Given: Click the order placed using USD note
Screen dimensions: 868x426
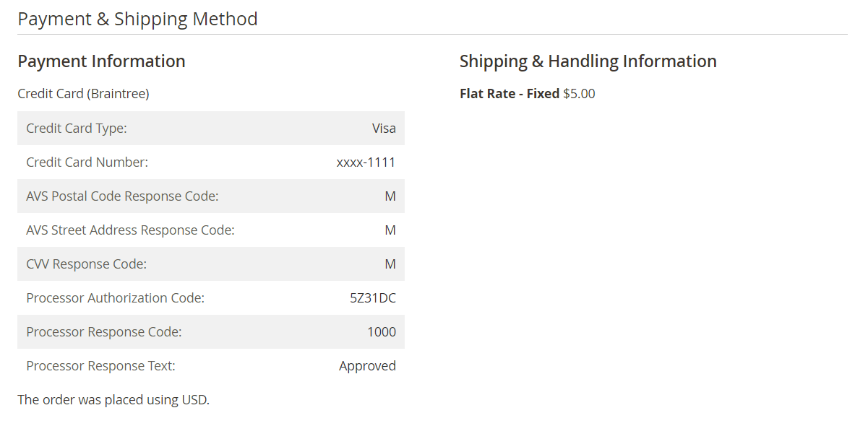Looking at the screenshot, I should point(113,399).
